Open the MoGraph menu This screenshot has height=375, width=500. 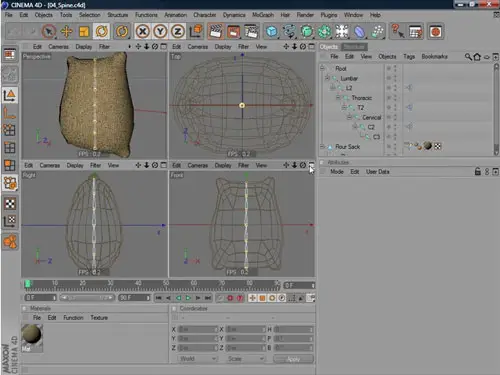(263, 15)
